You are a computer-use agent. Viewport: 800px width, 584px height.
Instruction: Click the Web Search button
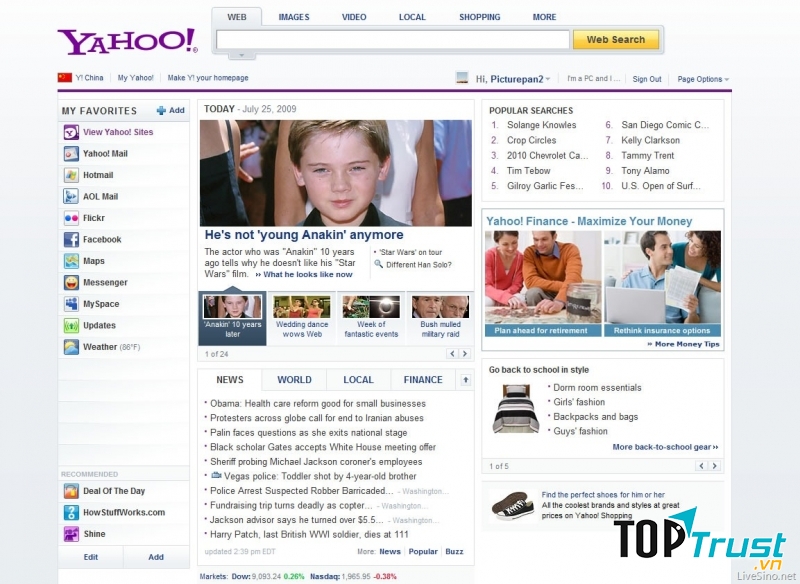pos(616,39)
